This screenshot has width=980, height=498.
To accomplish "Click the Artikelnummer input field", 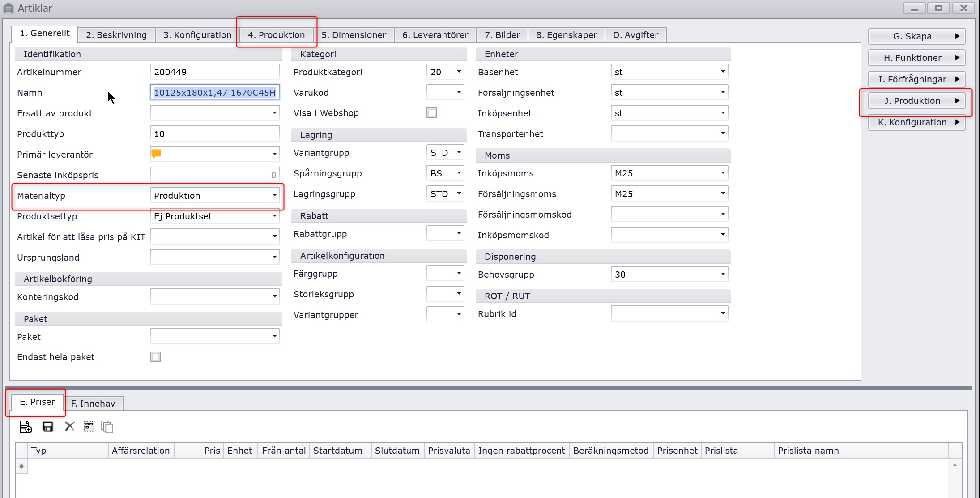I will (215, 72).
